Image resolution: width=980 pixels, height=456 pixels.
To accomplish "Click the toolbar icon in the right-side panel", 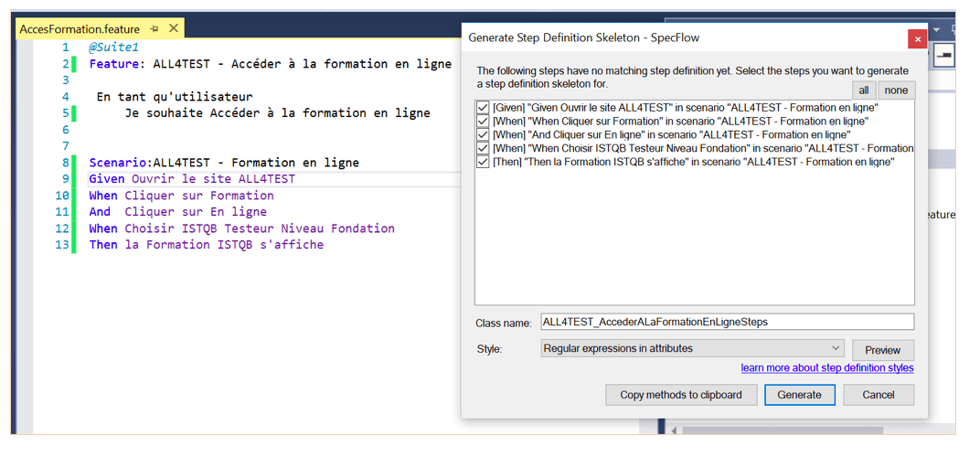I will point(945,57).
